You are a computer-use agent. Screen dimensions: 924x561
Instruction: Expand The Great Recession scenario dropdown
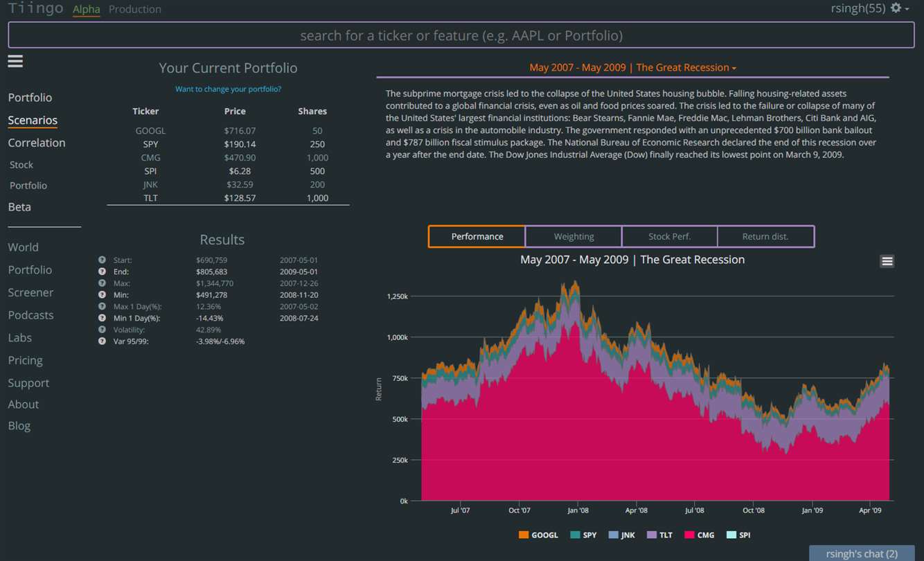click(x=633, y=67)
